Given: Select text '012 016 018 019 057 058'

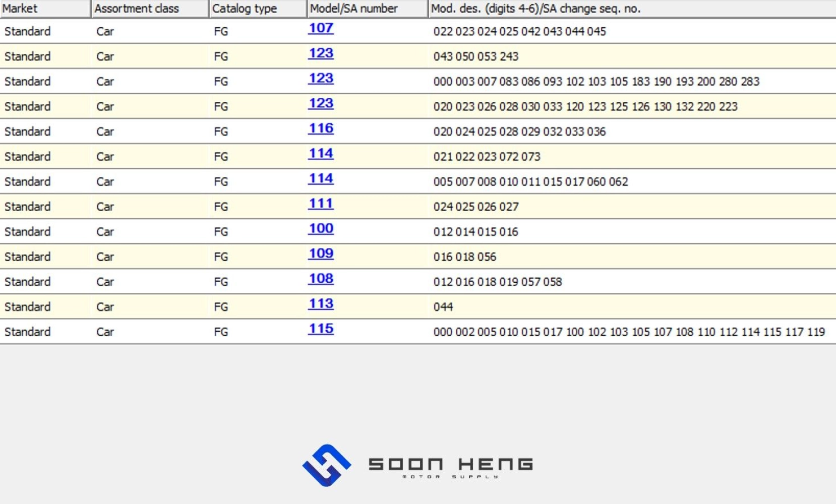Looking at the screenshot, I should pos(497,282).
